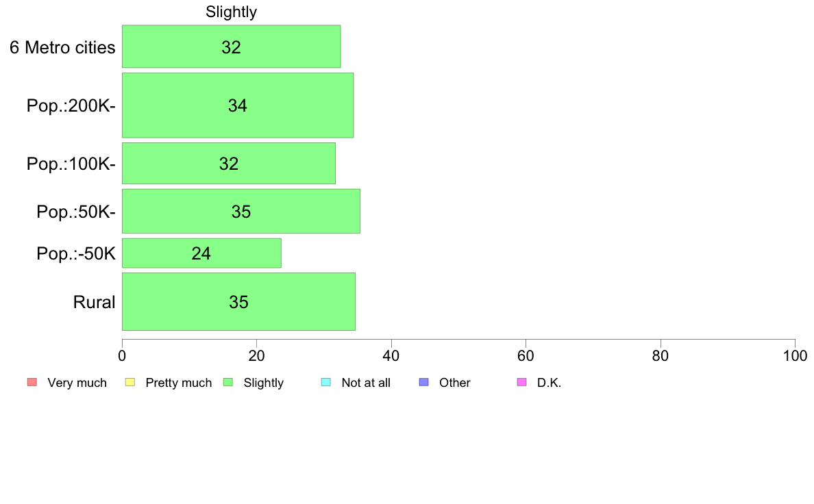
Task: Click the Pop.:-50K bar showing 24
Action: [201, 253]
